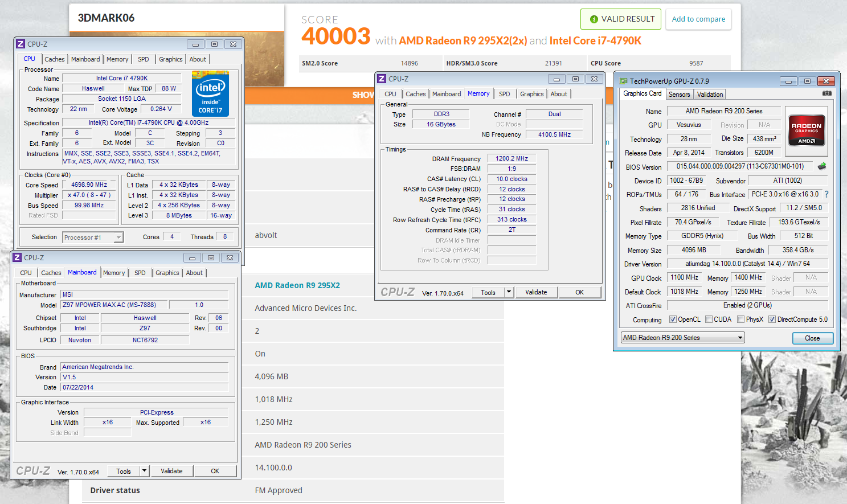Click the BIOS Version field in GPU-Z
The image size is (847, 504).
tap(740, 166)
